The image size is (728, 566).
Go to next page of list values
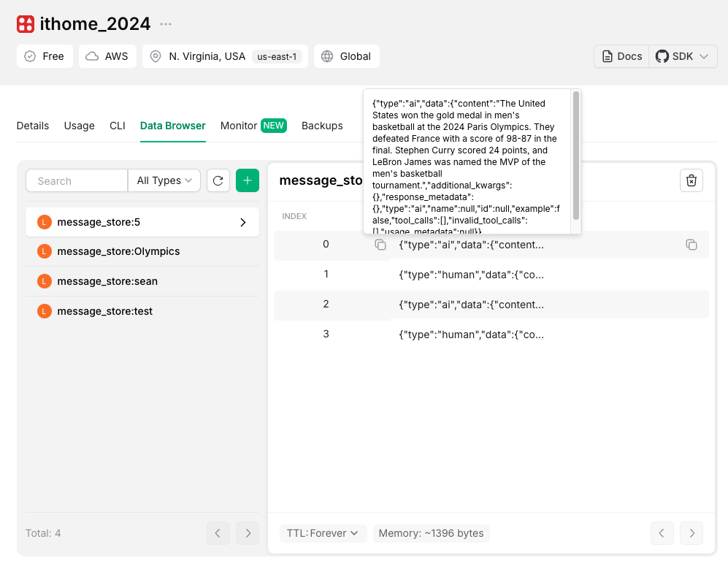tap(691, 533)
